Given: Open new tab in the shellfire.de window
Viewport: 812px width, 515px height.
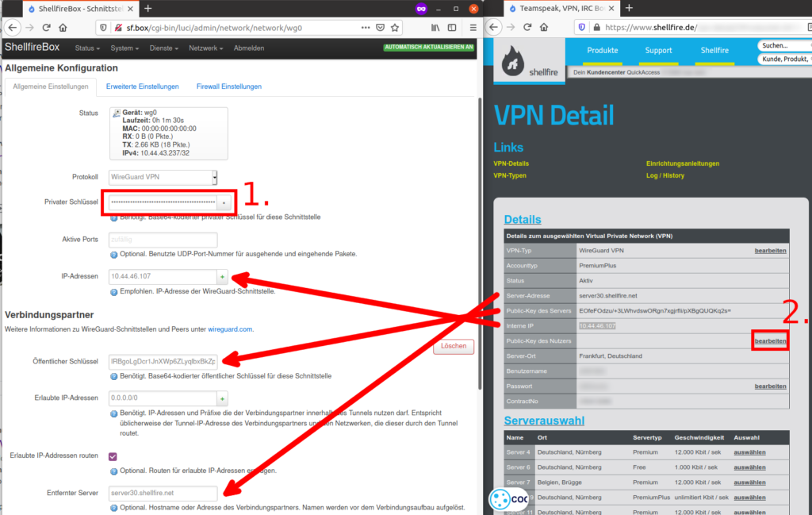Looking at the screenshot, I should [x=630, y=8].
